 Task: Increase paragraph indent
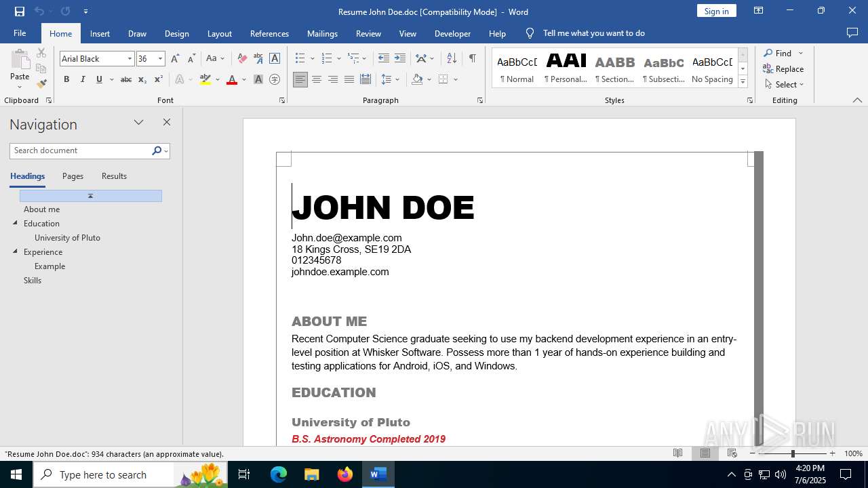(400, 59)
